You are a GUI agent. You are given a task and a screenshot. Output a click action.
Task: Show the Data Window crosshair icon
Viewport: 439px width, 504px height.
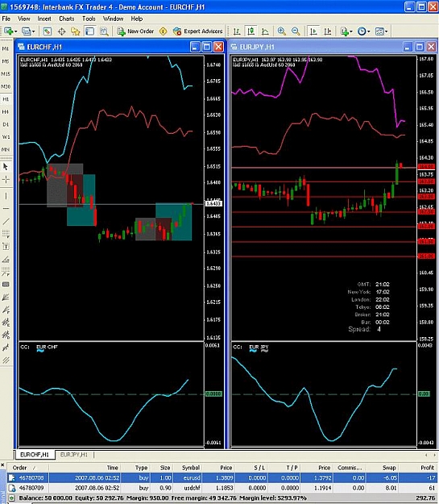coord(62,31)
